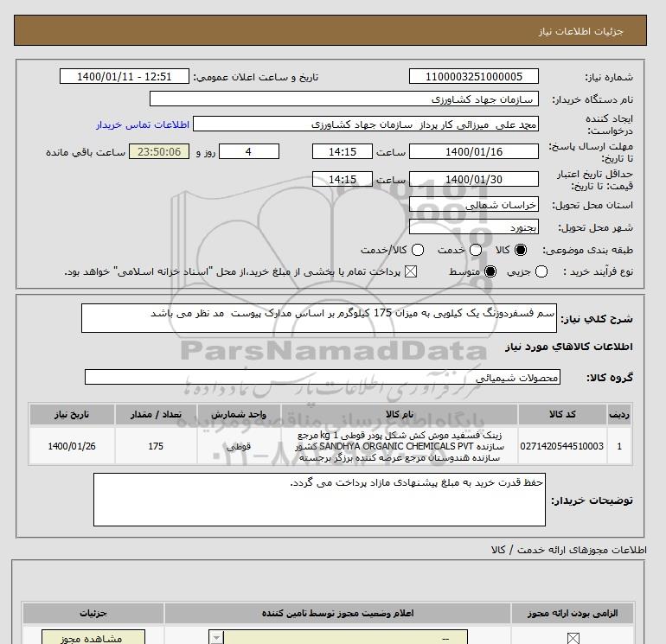Open the buyer contact information link
The height and width of the screenshot is (644, 666).
[x=143, y=124]
